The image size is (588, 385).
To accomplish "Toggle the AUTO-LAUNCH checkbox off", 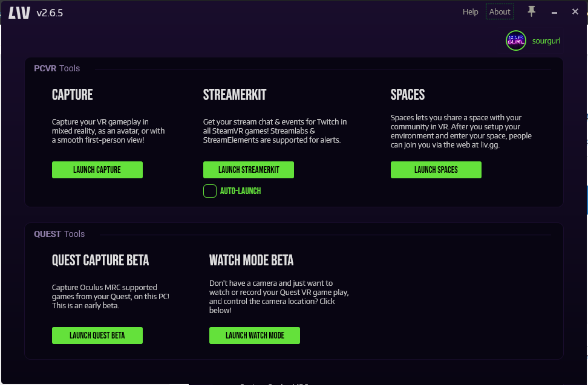I will tap(209, 190).
